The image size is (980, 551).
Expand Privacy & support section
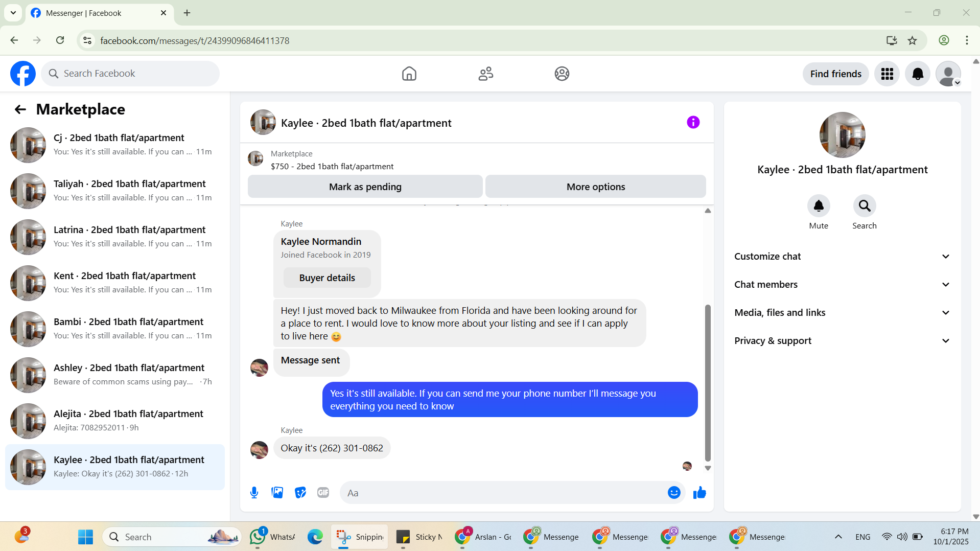843,341
